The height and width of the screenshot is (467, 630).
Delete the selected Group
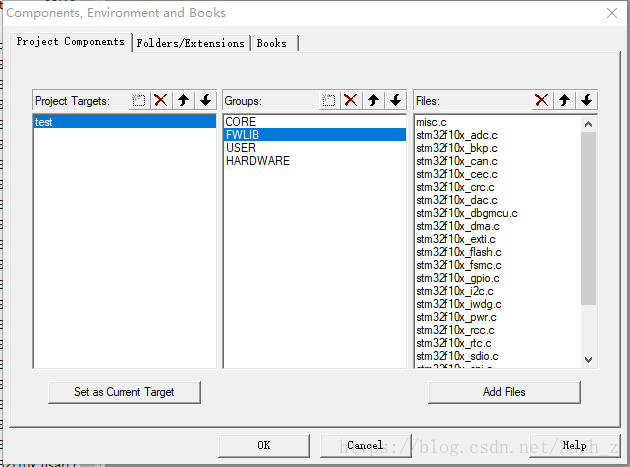[x=351, y=100]
